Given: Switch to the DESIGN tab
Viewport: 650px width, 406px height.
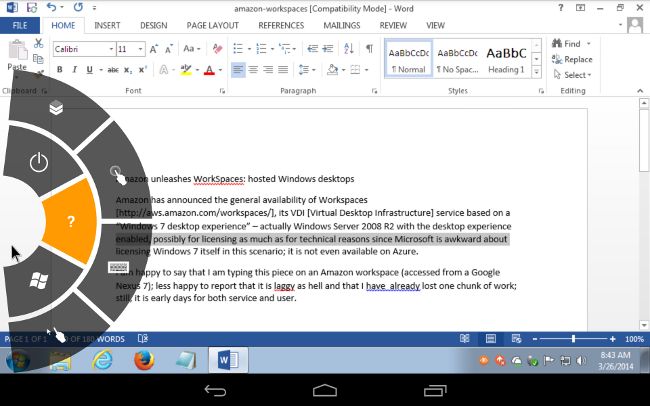Looking at the screenshot, I should pos(153,25).
